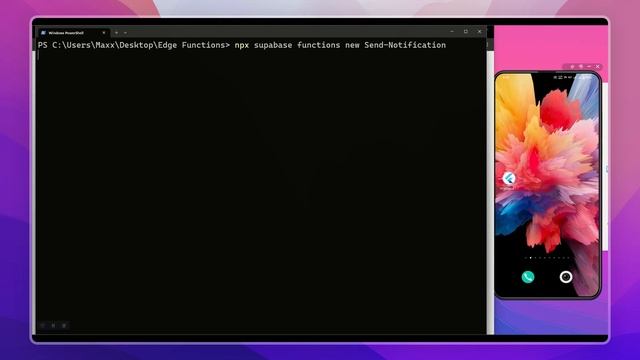Tap the phone status bar icons
This screenshot has height=360, width=640.
click(572, 77)
